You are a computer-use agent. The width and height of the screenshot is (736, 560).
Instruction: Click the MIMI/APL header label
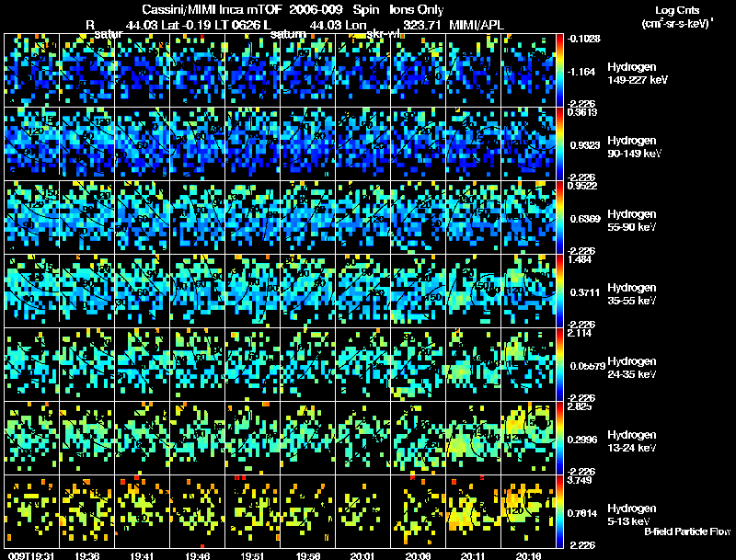click(477, 25)
